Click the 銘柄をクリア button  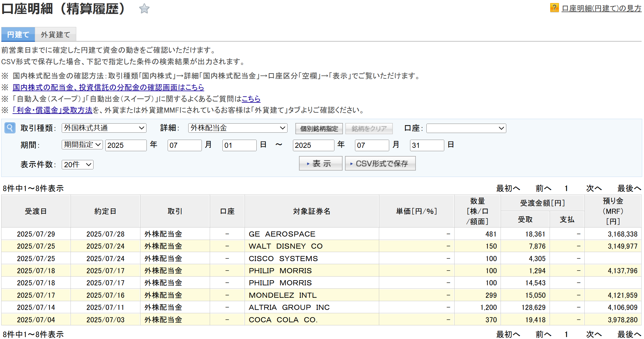point(369,128)
